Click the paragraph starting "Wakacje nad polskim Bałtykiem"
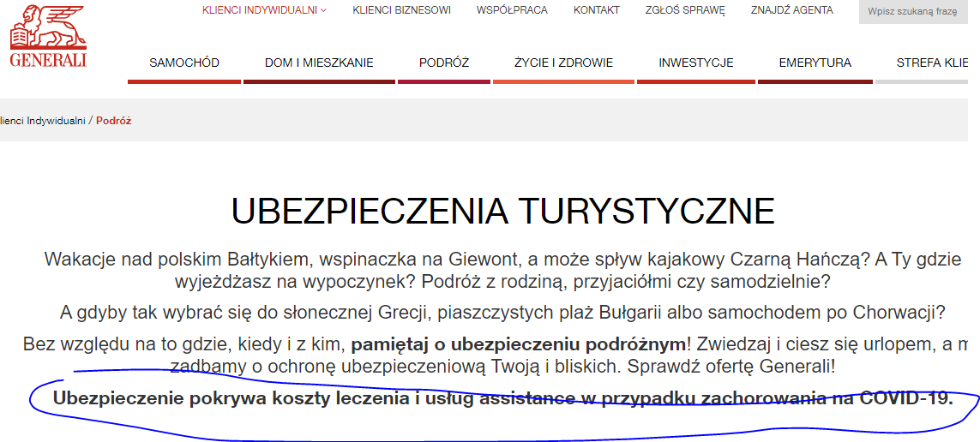The image size is (980, 442). tap(503, 271)
